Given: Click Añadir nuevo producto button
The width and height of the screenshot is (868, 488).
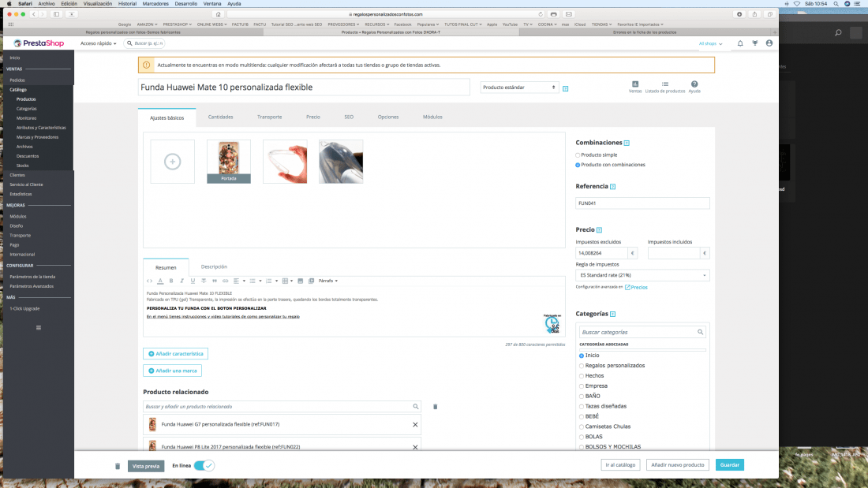Looking at the screenshot, I should tap(678, 465).
